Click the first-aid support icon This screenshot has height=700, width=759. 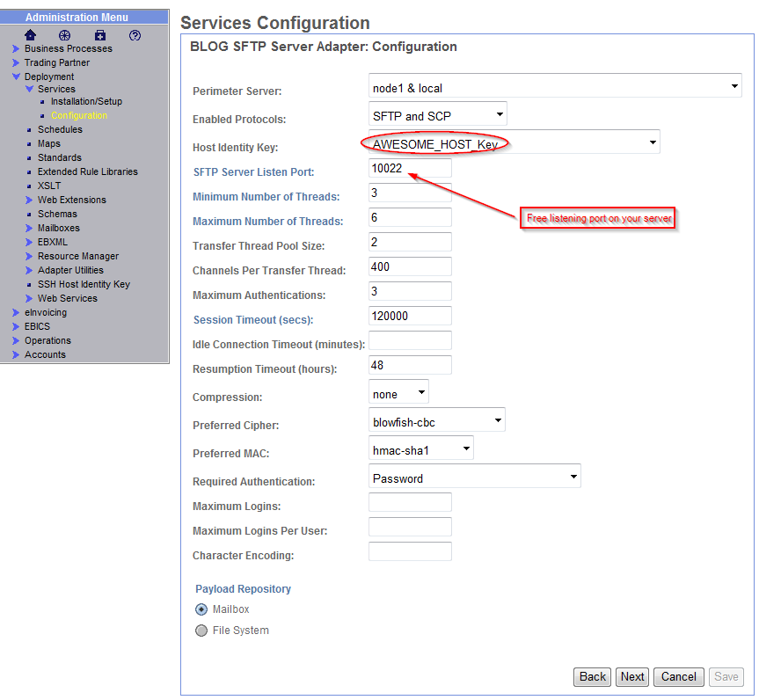(x=99, y=35)
